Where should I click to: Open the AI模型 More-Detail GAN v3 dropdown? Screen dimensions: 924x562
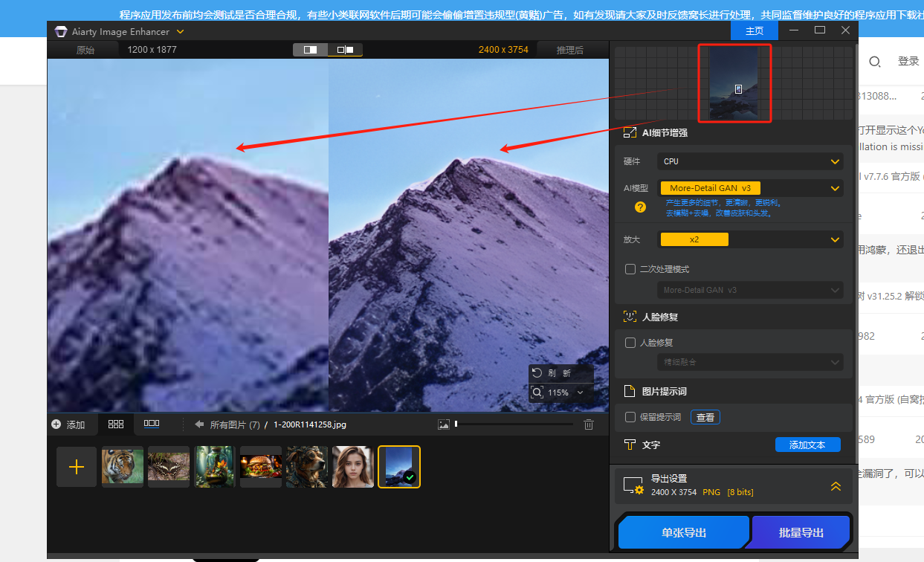coord(751,188)
